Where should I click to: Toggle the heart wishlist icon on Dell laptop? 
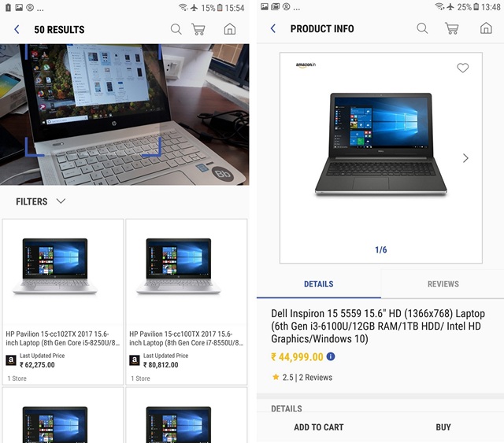(462, 68)
